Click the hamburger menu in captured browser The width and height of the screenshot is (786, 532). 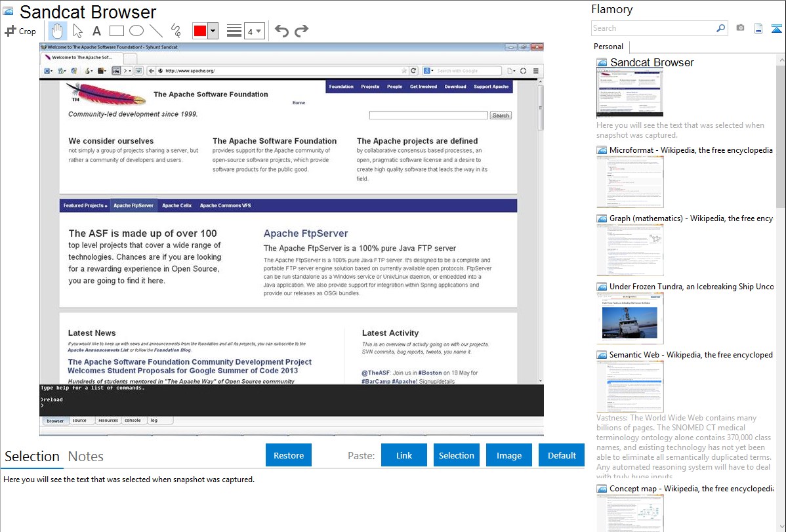(x=536, y=71)
